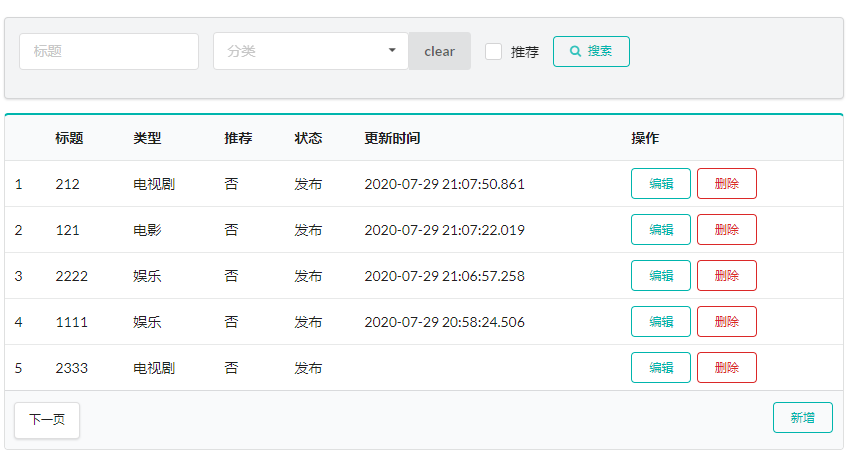Click timestamp 2020-07-29 21:07:22.019
Screen dimensions: 858x465
(x=444, y=230)
